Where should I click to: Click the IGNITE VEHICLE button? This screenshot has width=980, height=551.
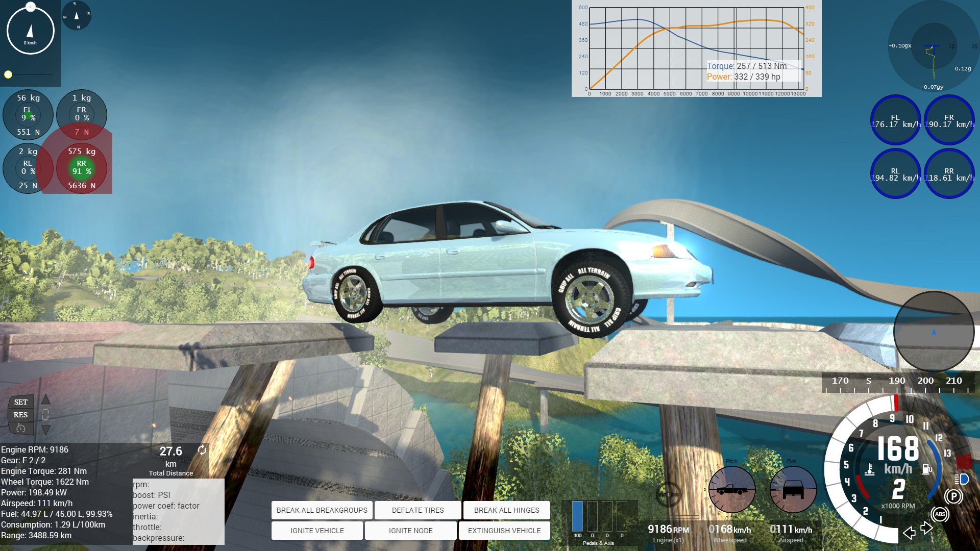coord(317,531)
